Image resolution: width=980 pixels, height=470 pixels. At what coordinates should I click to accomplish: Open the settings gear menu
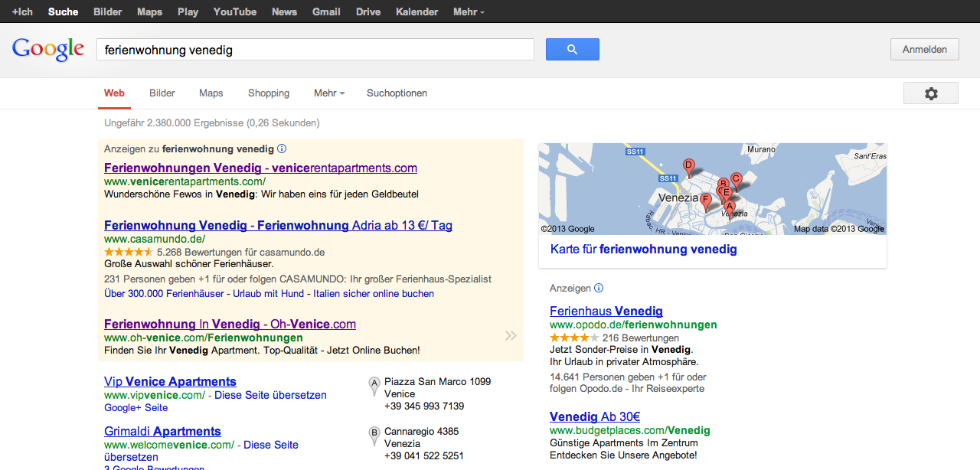[930, 93]
